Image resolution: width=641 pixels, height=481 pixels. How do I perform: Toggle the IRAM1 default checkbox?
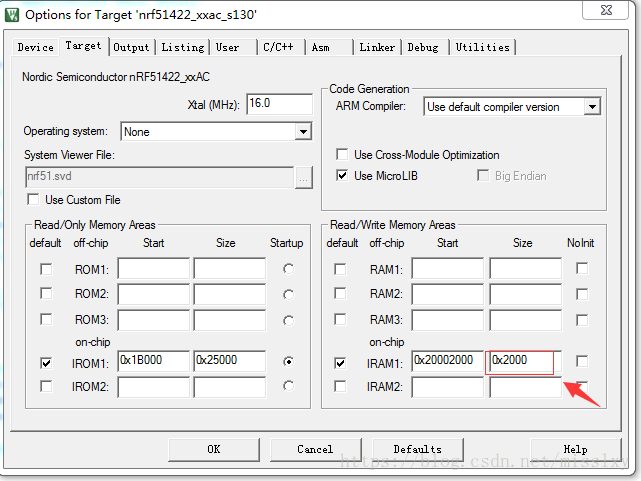click(340, 363)
